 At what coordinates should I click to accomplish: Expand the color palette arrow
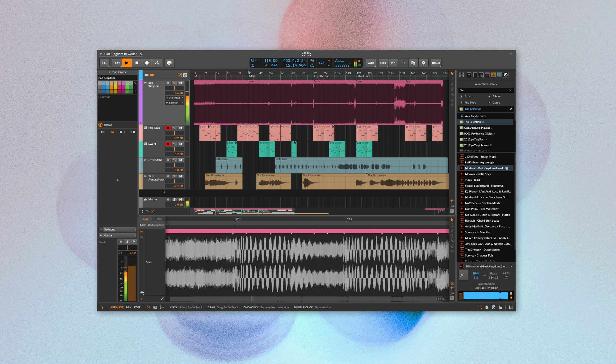(x=136, y=91)
